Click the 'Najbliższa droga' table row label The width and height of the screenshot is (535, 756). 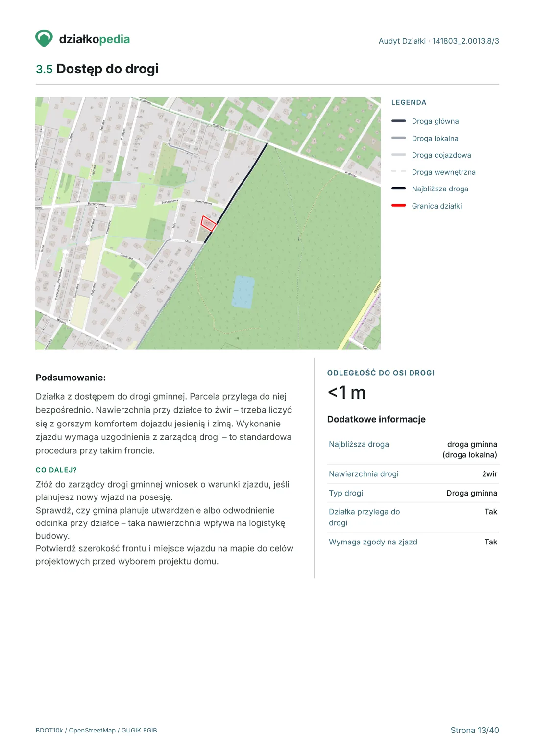pos(359,444)
